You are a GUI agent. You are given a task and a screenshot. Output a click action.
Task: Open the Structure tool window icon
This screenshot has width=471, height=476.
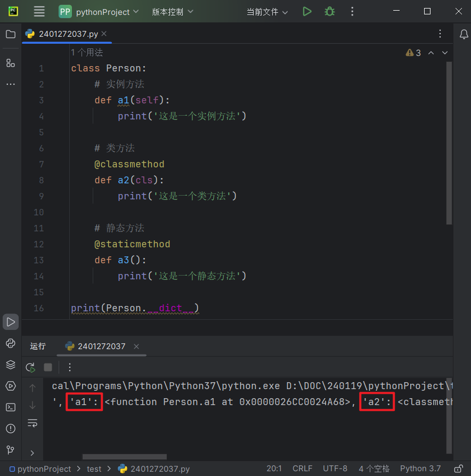click(11, 63)
